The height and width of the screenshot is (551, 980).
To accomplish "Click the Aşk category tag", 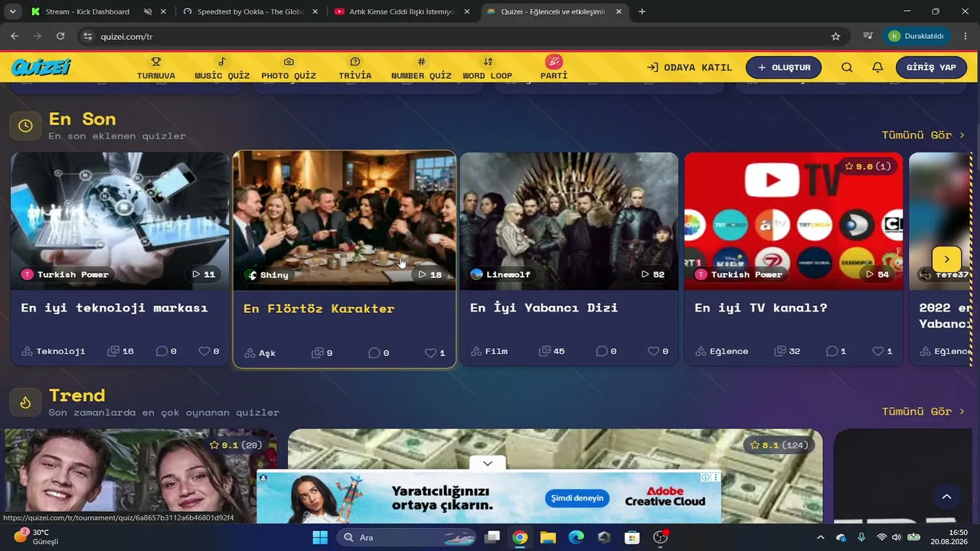I will [260, 353].
